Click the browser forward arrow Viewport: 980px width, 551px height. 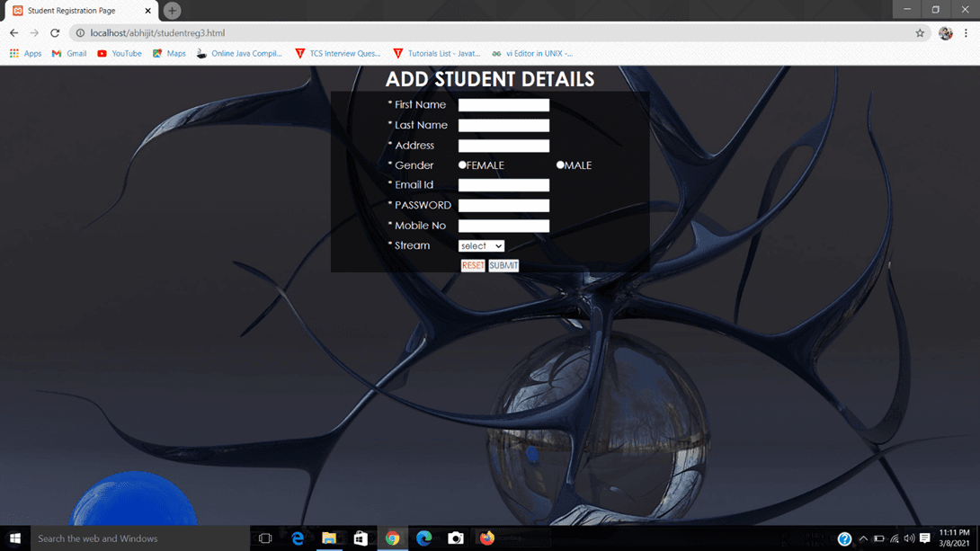pos(34,33)
